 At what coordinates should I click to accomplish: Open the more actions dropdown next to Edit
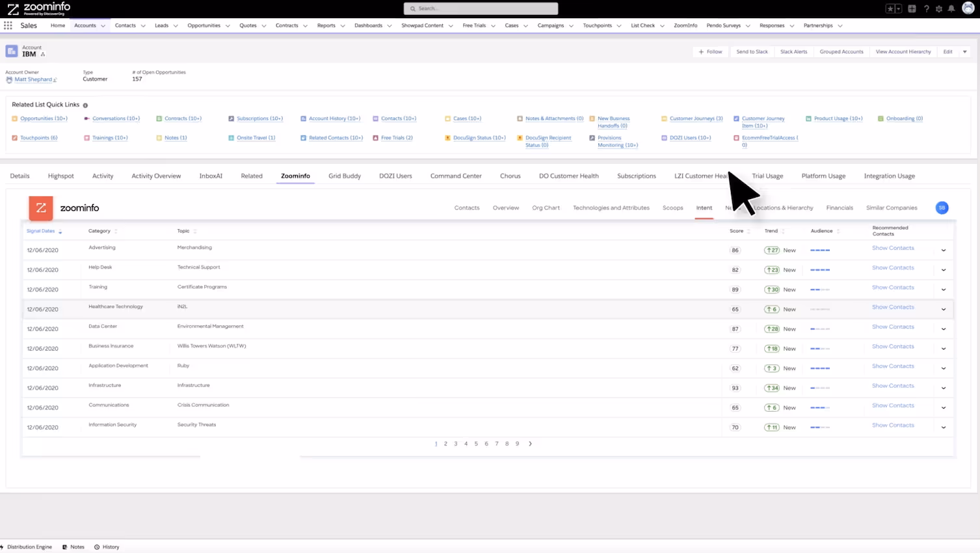964,51
